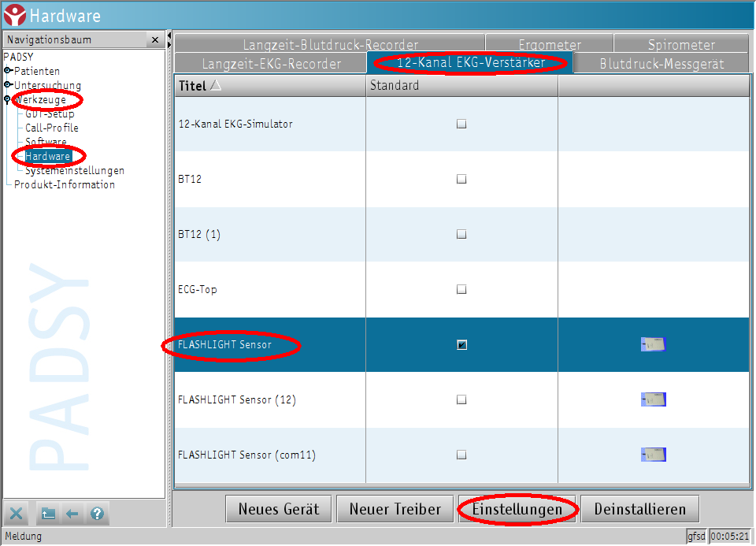Expand the Untersuchung tree node
The image size is (756, 546).
(x=8, y=85)
